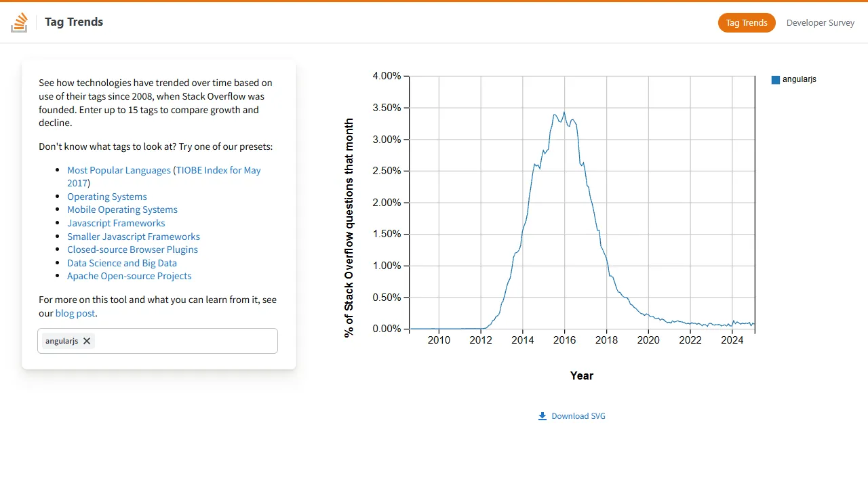Click the 2020 x-axis label
Screen dimensions: 868x488
648,340
